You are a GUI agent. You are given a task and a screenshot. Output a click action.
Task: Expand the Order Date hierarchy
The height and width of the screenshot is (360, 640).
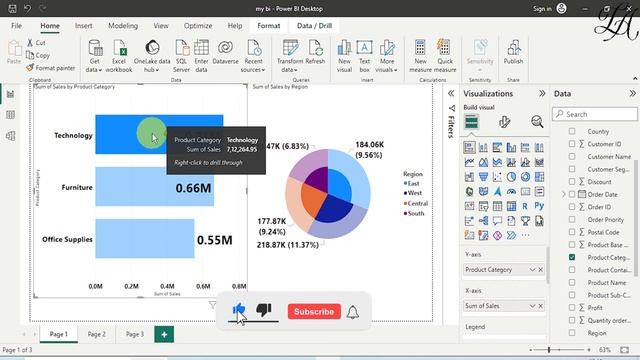[x=564, y=194]
